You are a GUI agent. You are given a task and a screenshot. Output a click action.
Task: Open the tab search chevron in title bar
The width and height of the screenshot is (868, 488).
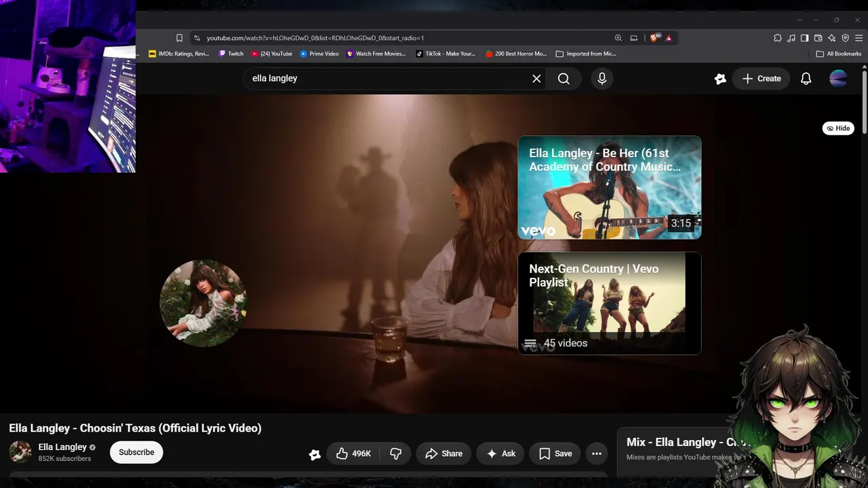tap(800, 20)
